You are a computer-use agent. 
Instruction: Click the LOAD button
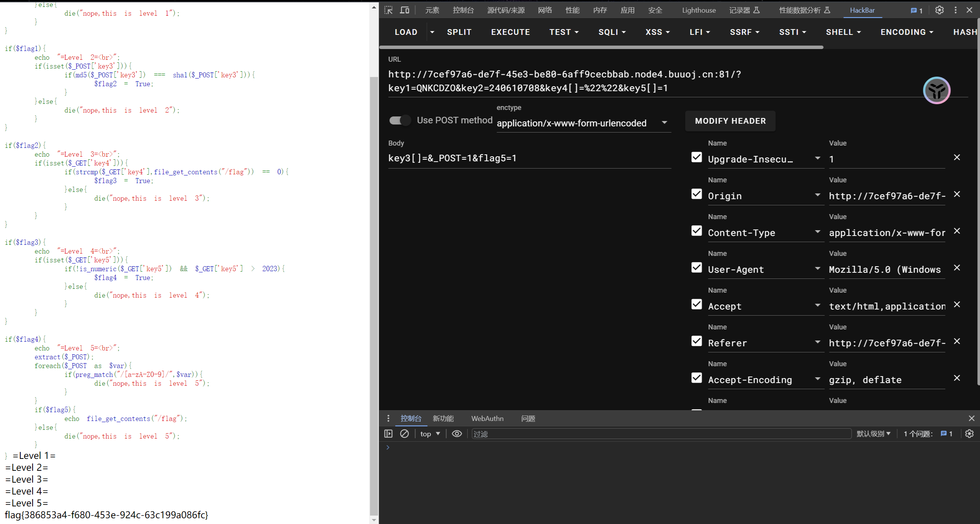click(x=406, y=32)
